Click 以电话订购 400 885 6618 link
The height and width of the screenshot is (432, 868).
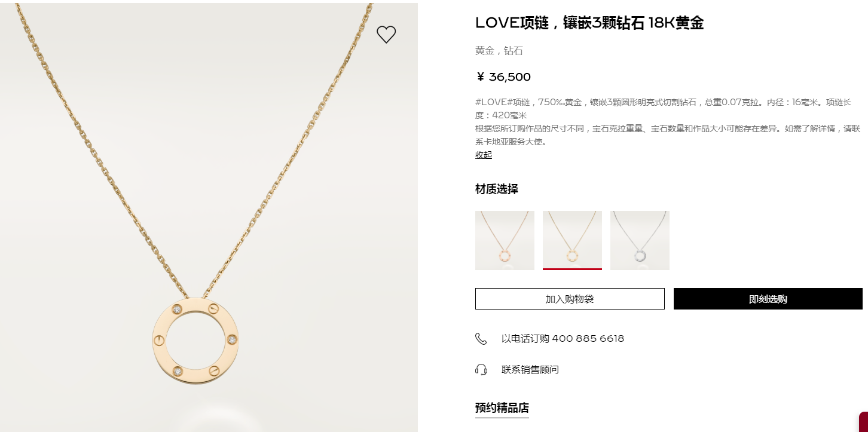[563, 339]
